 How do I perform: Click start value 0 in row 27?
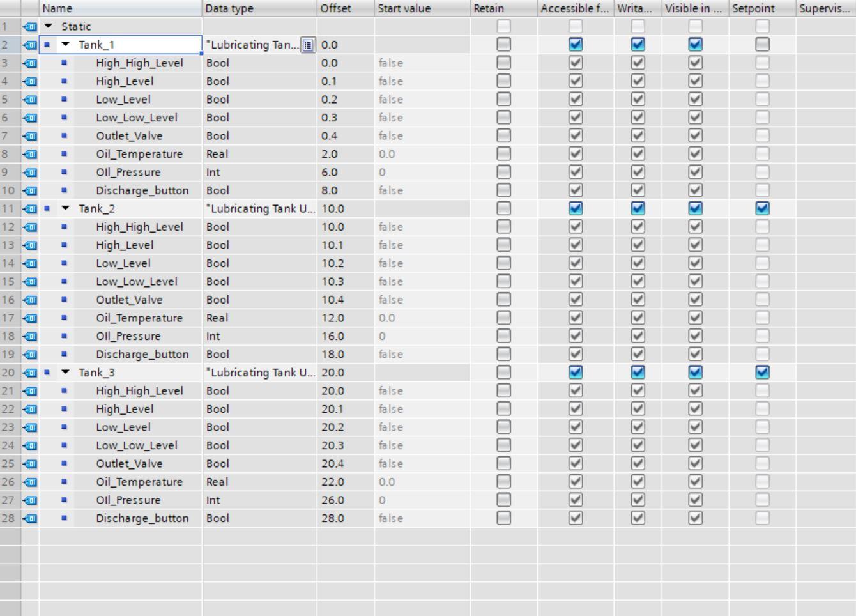pyautogui.click(x=382, y=500)
